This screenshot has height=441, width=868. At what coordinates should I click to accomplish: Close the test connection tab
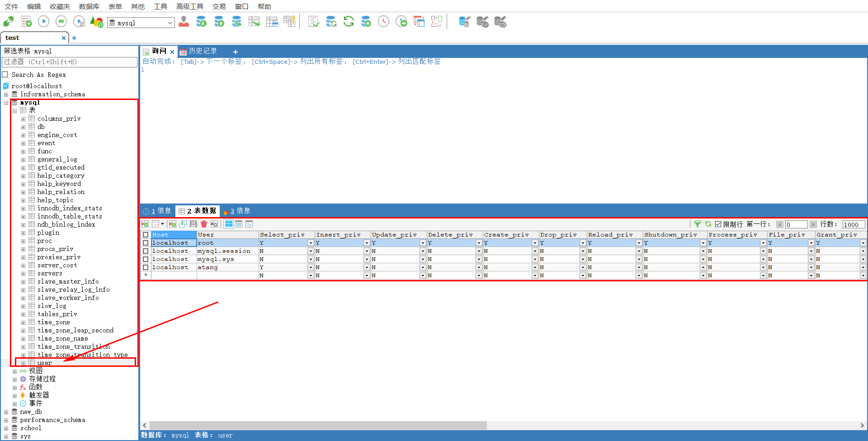point(64,38)
